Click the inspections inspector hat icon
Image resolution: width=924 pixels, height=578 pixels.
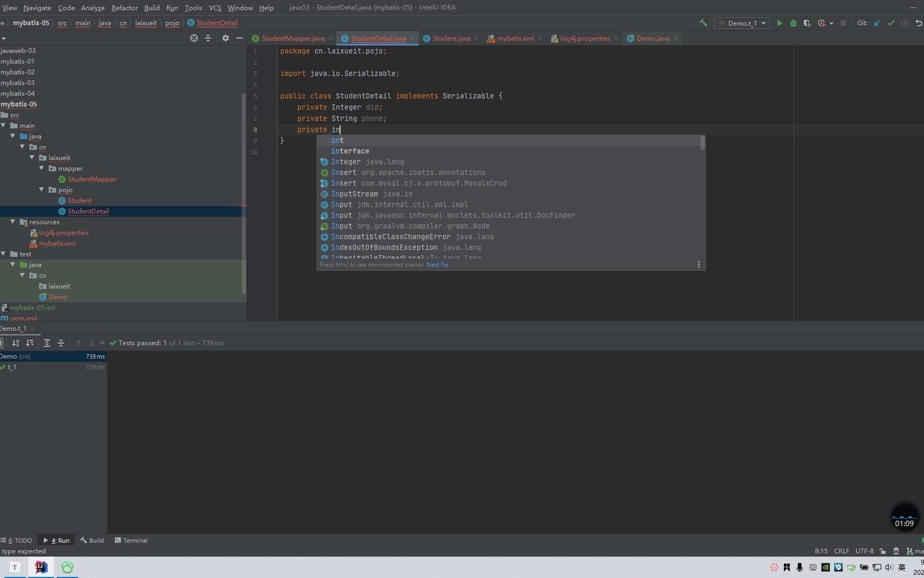(x=896, y=551)
